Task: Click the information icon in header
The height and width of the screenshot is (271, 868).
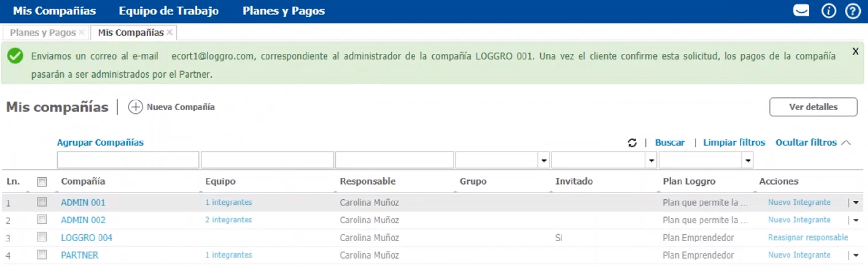Action: (x=829, y=10)
